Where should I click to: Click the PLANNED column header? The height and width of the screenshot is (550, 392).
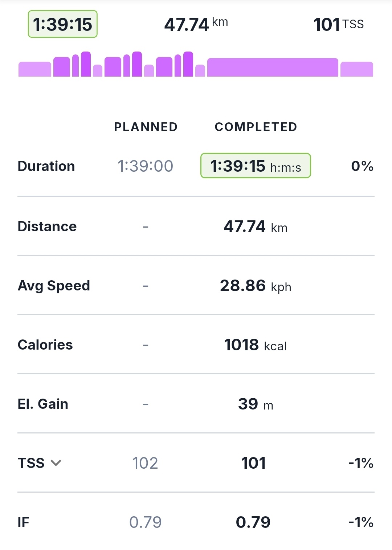pyautogui.click(x=146, y=127)
